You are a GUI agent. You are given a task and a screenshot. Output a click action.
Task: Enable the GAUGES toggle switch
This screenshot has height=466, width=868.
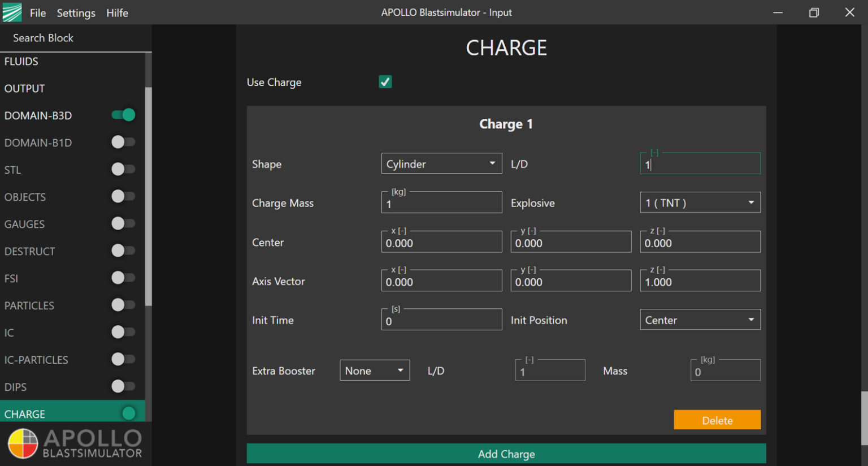tap(123, 224)
